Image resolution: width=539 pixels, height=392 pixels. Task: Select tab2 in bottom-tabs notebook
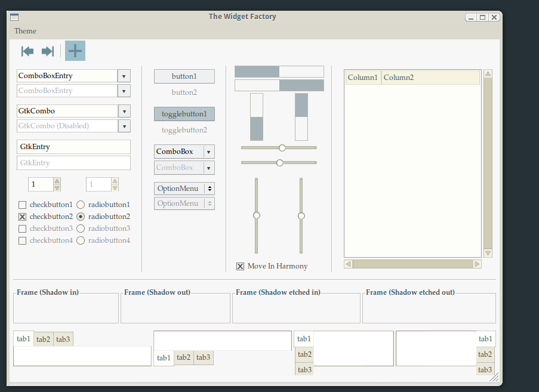click(x=184, y=357)
